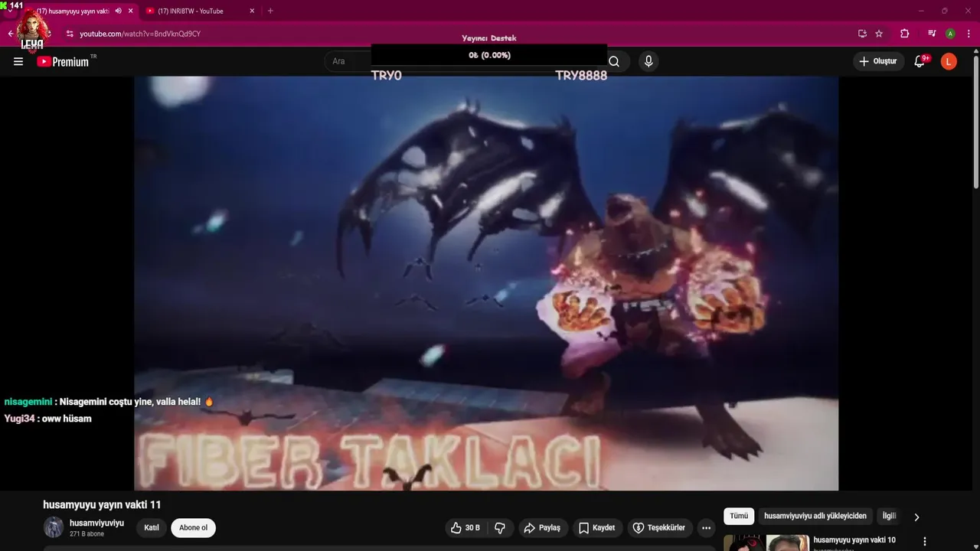980x551 pixels.
Task: Select husamviyuviyu adlı yükleyiciden chip
Action: point(815,516)
